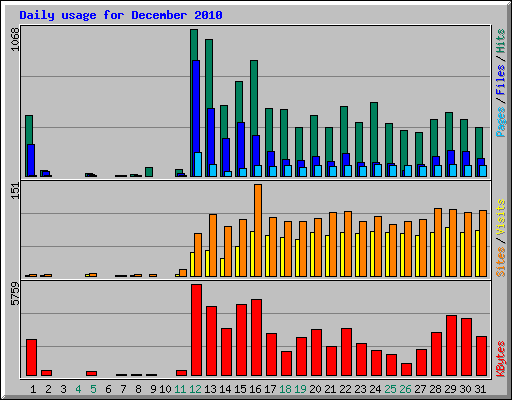Click day 9 on the date axis
This screenshot has height=400, width=512.
coord(153,389)
